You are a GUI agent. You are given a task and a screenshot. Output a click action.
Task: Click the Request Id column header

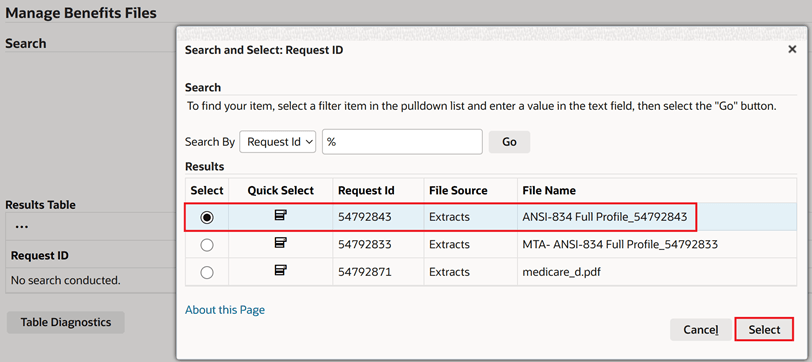tap(366, 191)
